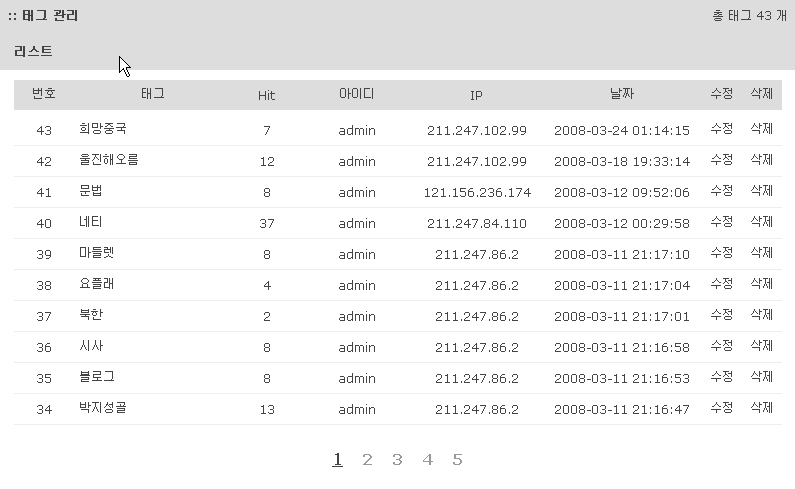Screen dimensions: 795x489
Task: Delete the 시사 tag row
Action: (762, 346)
